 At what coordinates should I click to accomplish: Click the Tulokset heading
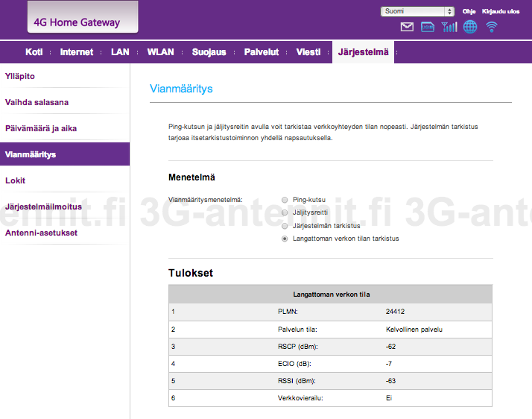tap(191, 273)
